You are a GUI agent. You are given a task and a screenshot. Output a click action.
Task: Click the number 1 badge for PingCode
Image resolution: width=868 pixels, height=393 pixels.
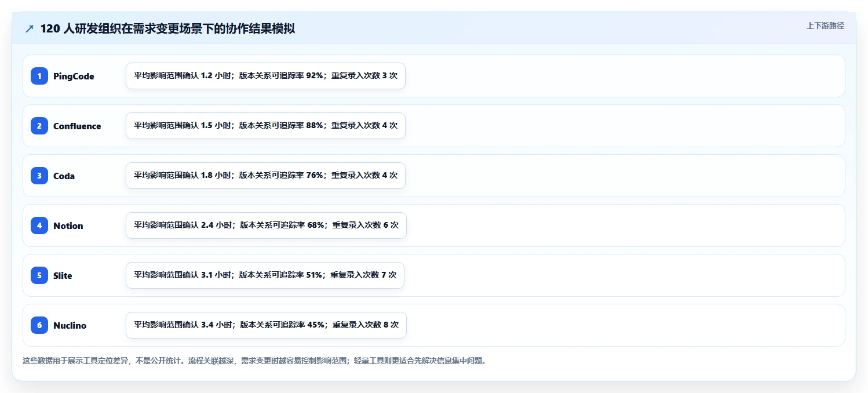(x=39, y=76)
